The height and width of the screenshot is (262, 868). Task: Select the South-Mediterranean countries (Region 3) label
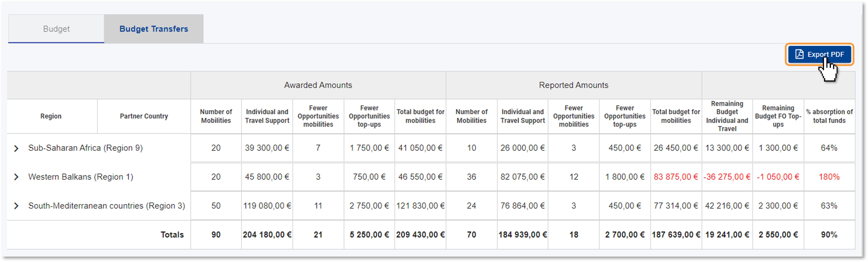point(106,206)
